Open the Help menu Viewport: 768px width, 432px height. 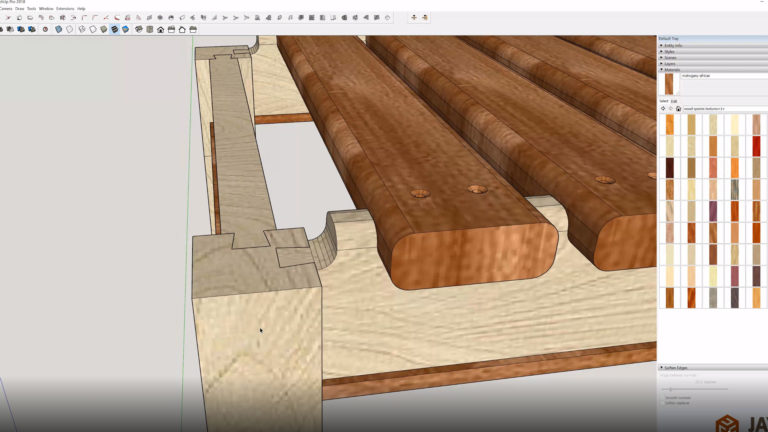coord(81,9)
